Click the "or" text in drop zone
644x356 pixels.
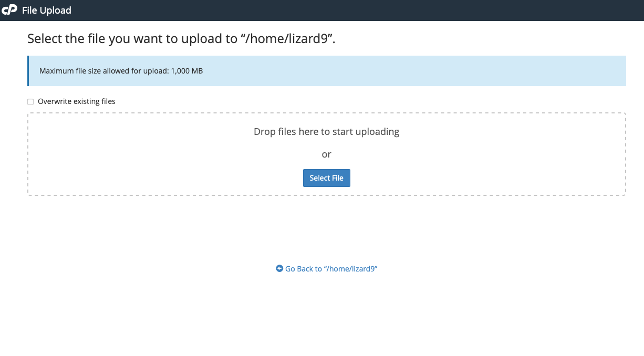[x=326, y=154]
